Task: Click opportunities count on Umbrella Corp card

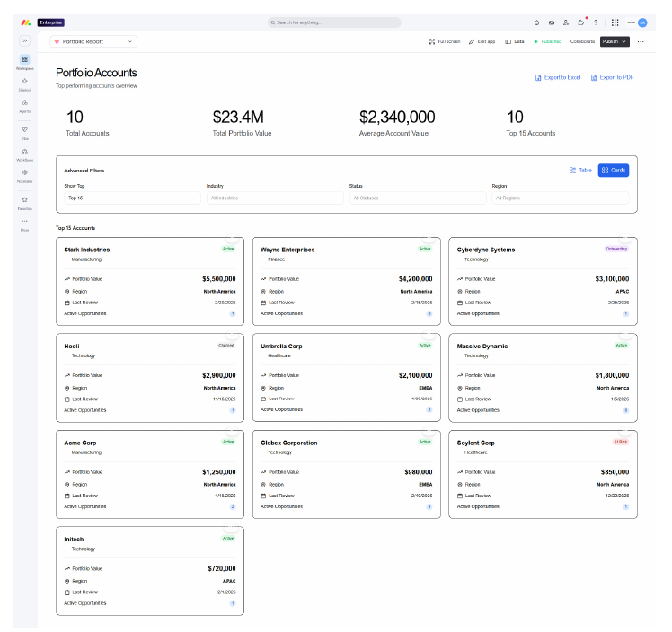Action: point(429,409)
